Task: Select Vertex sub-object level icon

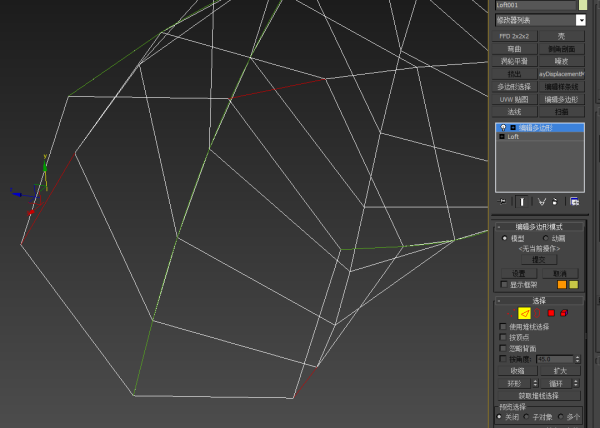Action: coord(510,314)
